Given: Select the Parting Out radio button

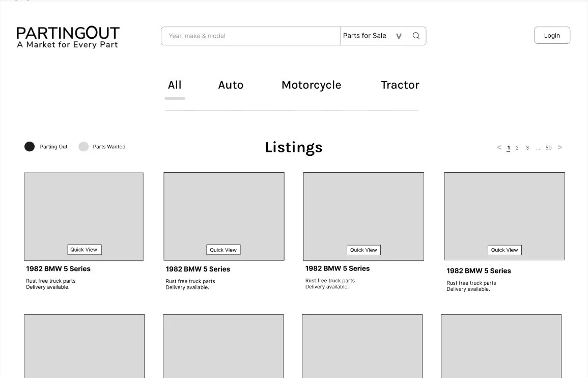Looking at the screenshot, I should [x=30, y=146].
